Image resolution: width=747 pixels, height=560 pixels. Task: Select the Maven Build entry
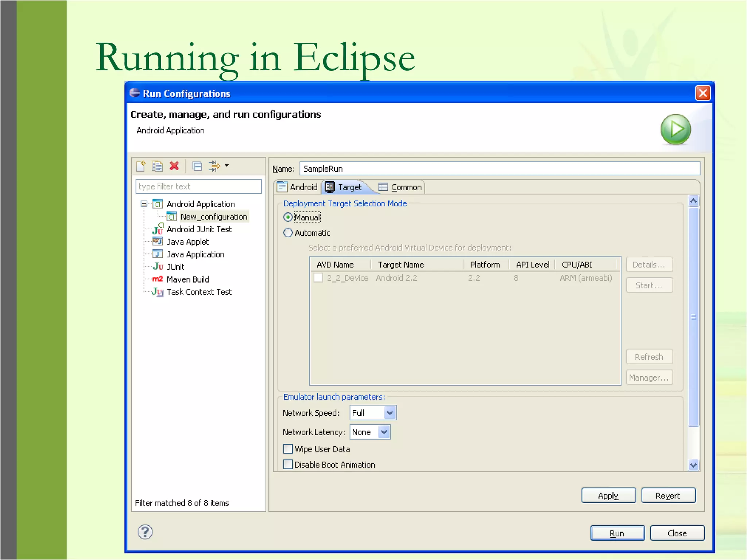click(187, 279)
